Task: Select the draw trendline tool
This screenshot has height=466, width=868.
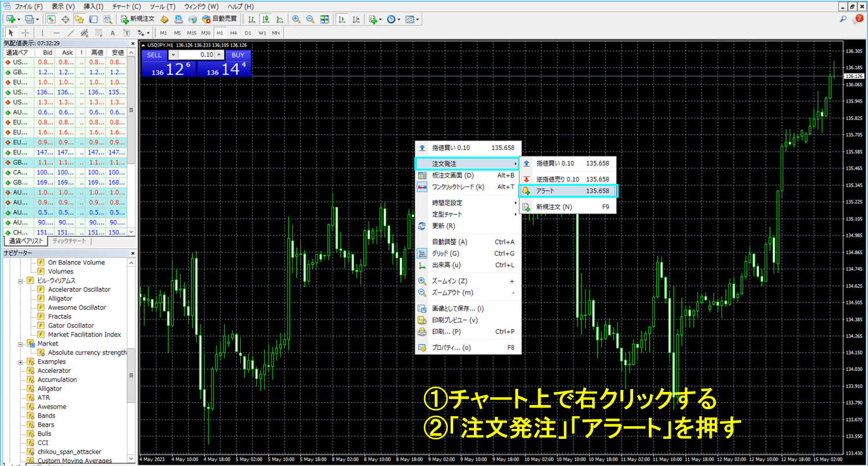Action: click(71, 33)
